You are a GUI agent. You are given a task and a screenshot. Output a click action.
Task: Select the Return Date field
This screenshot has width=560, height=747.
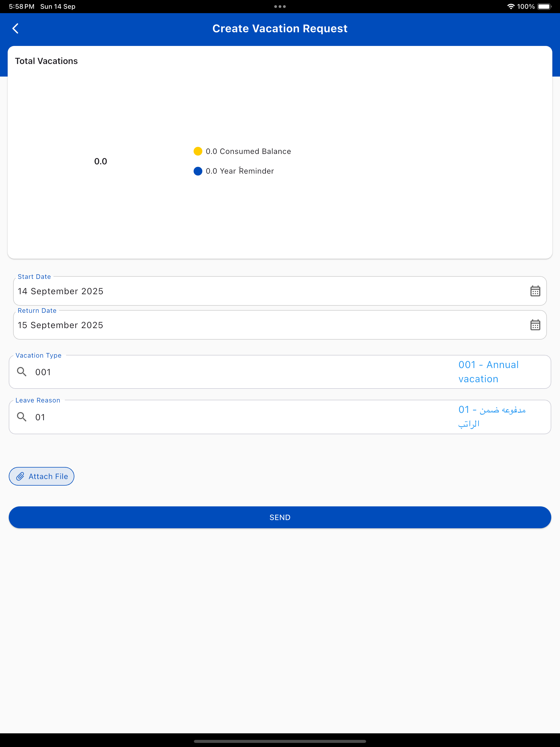click(280, 325)
